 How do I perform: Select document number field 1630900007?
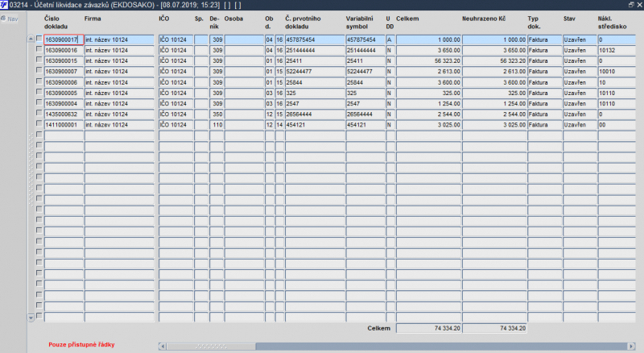[x=64, y=72]
